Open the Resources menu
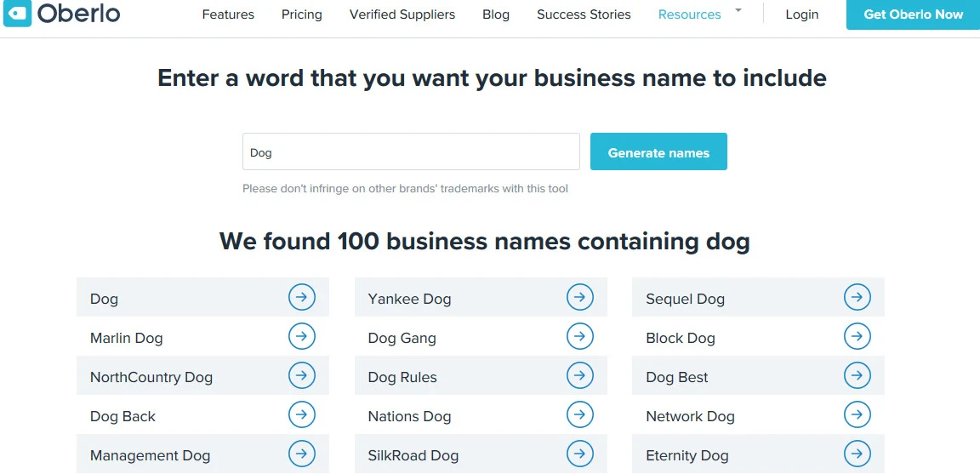 tap(689, 14)
